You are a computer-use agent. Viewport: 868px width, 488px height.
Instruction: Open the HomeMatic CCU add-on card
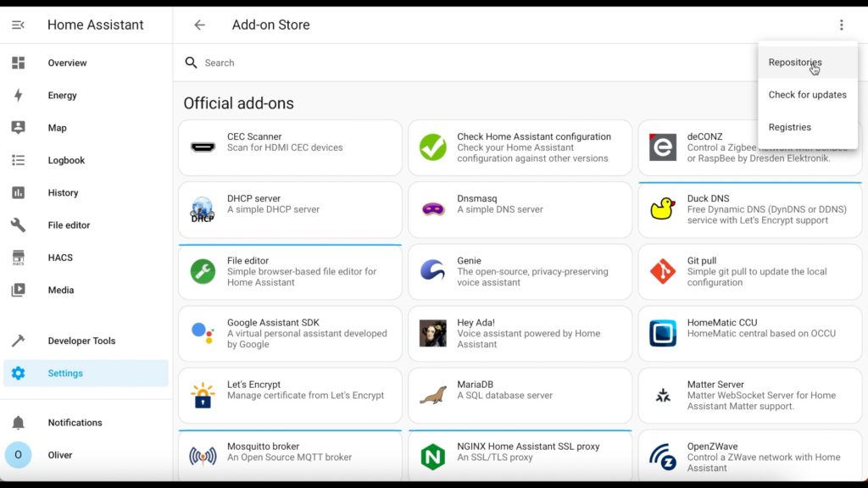(750, 334)
